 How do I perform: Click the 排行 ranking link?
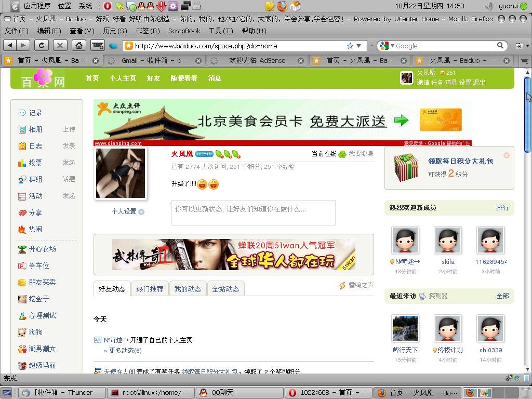pos(502,208)
